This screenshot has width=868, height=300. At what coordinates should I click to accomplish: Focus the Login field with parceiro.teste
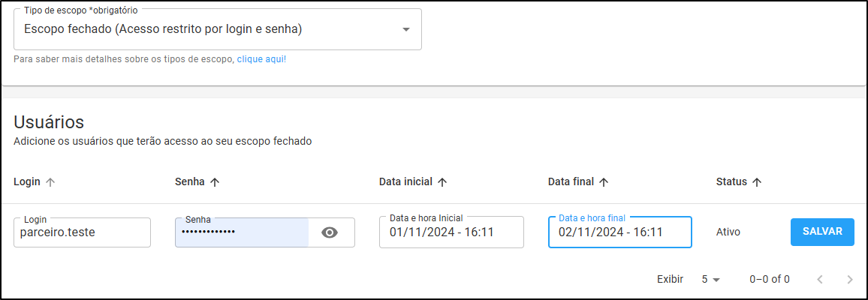click(82, 232)
